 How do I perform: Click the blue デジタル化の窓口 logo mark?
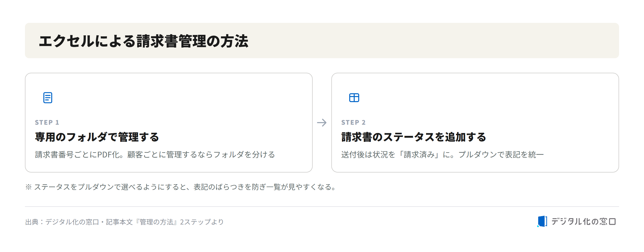tap(542, 221)
